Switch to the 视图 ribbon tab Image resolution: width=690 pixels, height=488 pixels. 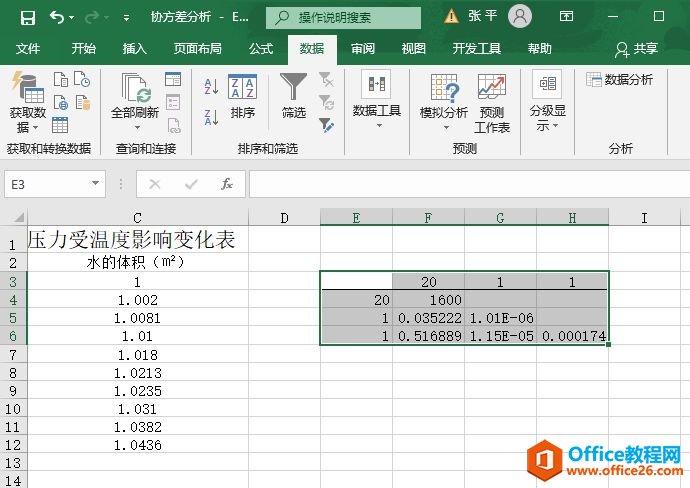click(x=414, y=48)
